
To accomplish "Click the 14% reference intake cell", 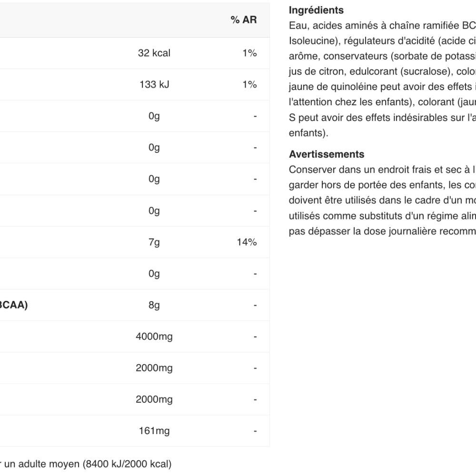I will pyautogui.click(x=247, y=242).
